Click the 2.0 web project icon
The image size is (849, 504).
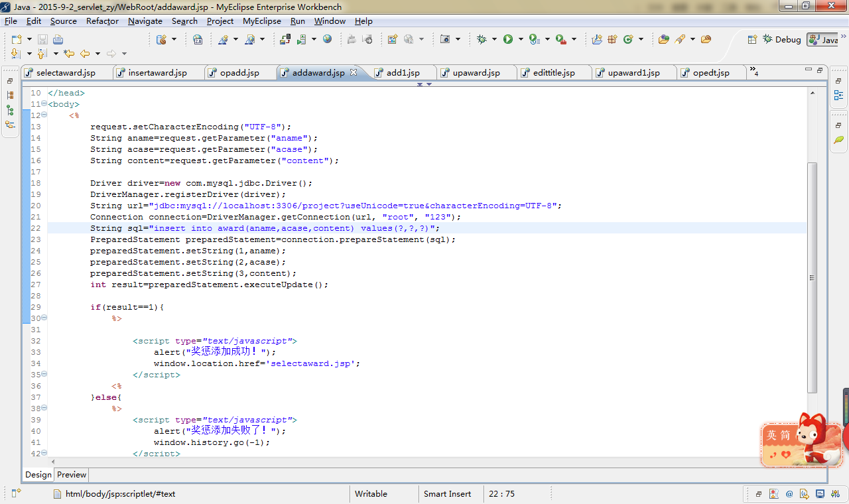pyautogui.click(x=198, y=39)
